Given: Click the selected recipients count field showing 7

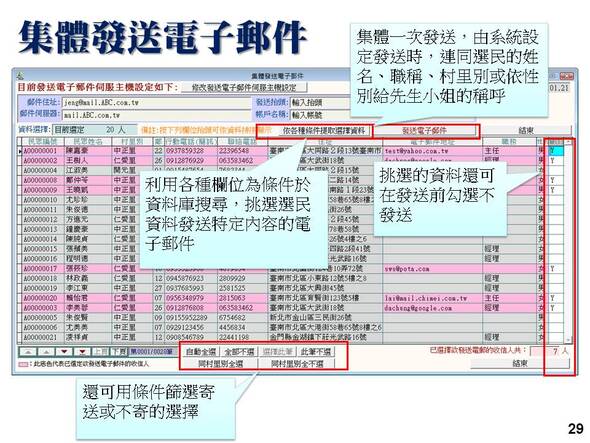Looking at the screenshot, I should pos(545,351).
